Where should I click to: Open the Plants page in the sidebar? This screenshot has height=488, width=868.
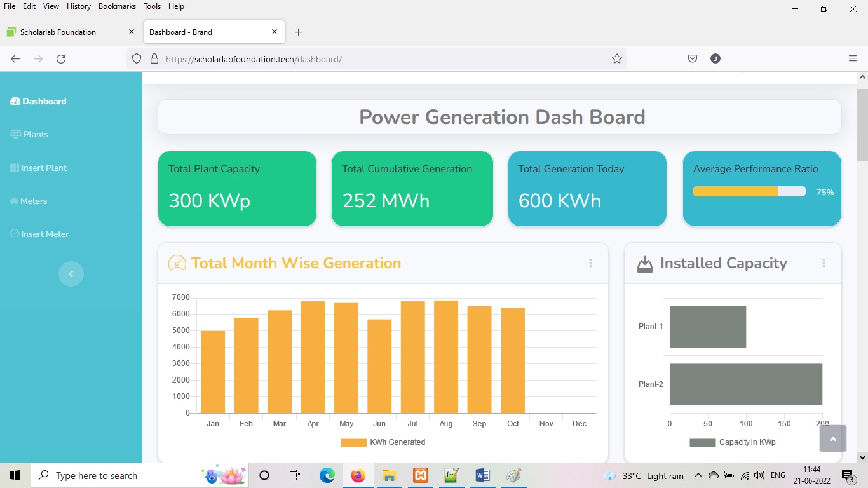[x=36, y=135]
